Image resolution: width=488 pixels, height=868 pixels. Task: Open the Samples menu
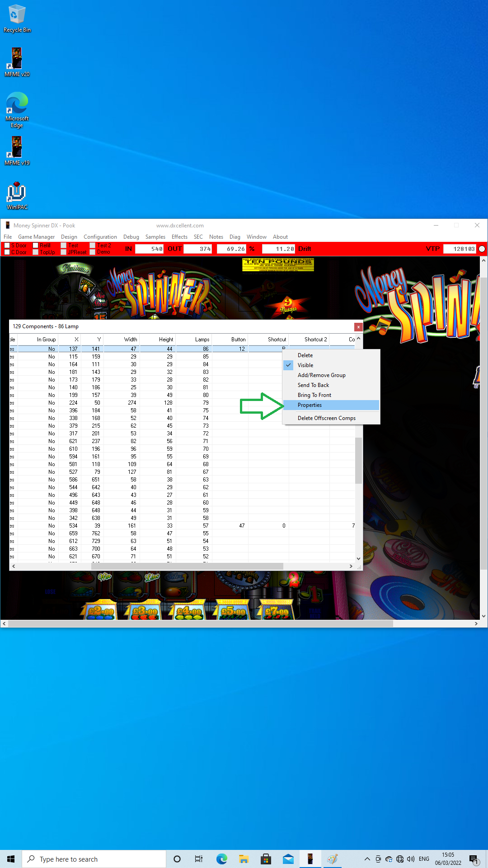(155, 237)
